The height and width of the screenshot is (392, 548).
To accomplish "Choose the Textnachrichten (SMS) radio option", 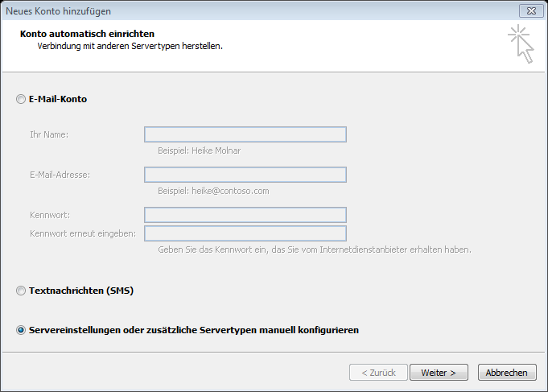I will click(x=21, y=291).
